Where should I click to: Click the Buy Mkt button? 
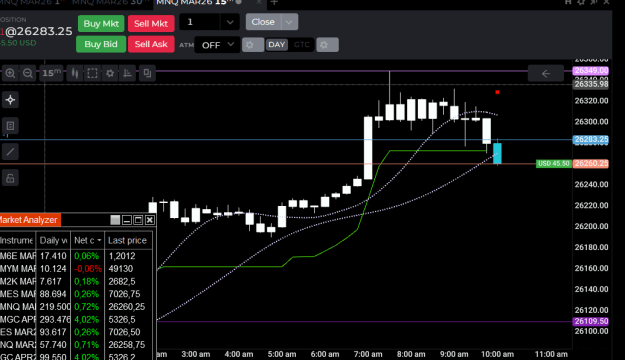coord(101,24)
